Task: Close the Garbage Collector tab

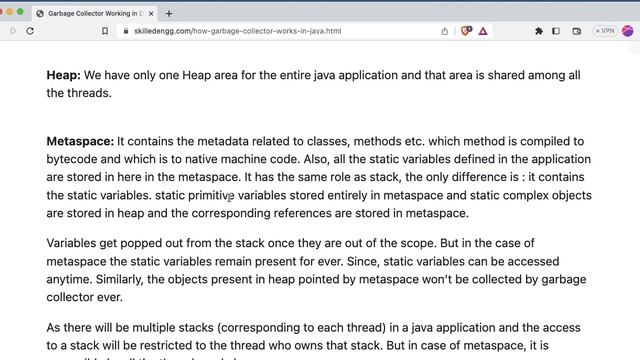Action: (151, 13)
